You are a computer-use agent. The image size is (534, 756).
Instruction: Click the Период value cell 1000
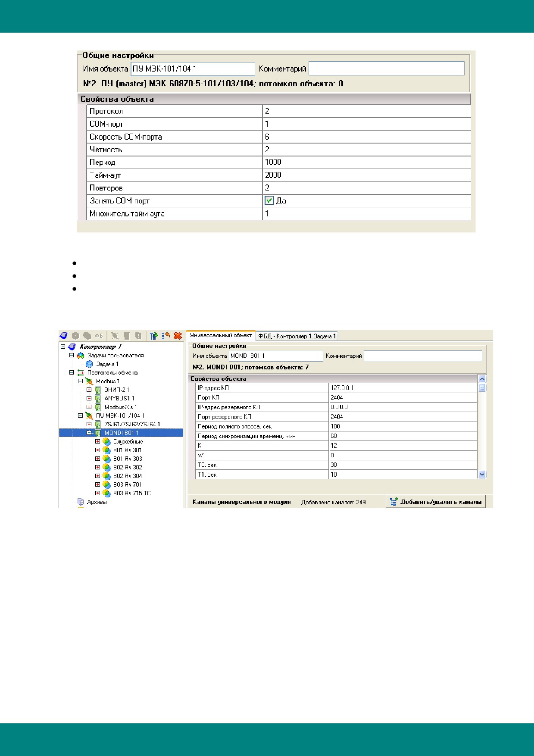(x=367, y=162)
